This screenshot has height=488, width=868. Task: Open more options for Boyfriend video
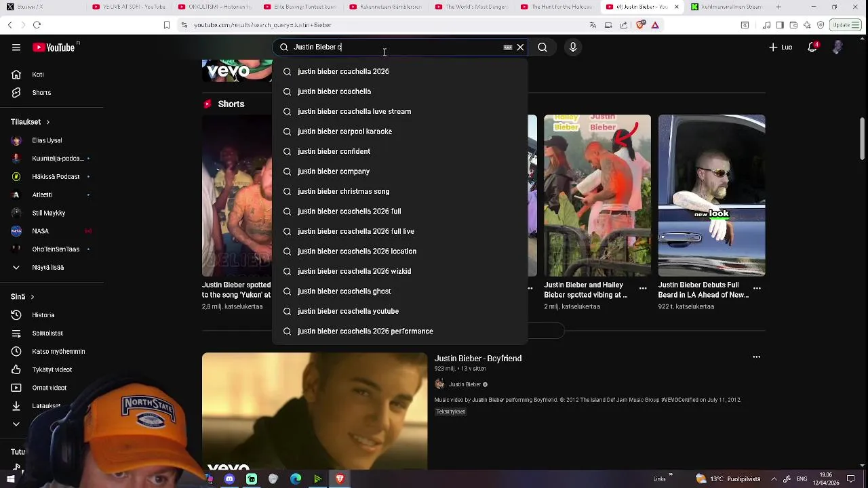click(x=757, y=357)
